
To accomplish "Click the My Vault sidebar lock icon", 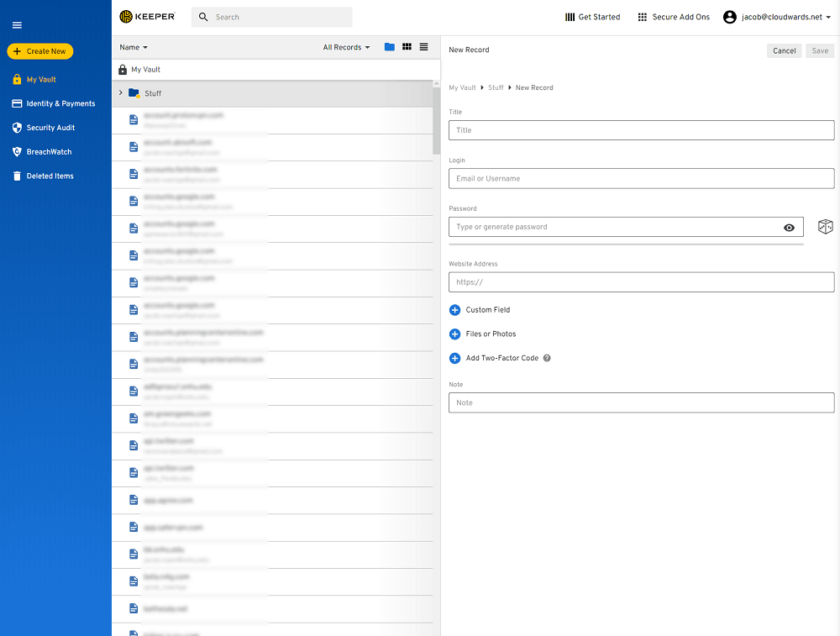I will click(x=17, y=79).
